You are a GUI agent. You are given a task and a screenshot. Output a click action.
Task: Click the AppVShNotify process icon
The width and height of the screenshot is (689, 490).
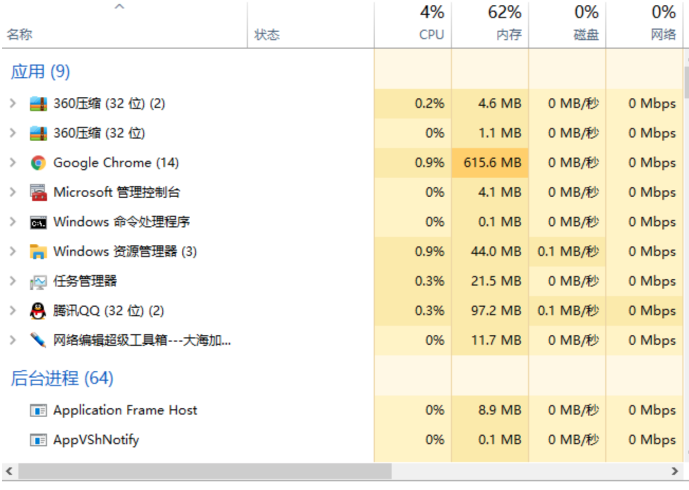(38, 440)
